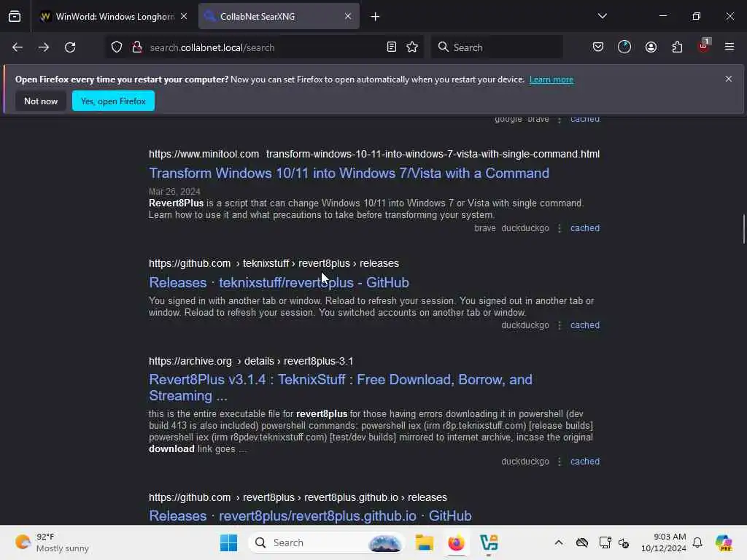Open the Learn more link
Screen dimensions: 747x560
[551, 79]
